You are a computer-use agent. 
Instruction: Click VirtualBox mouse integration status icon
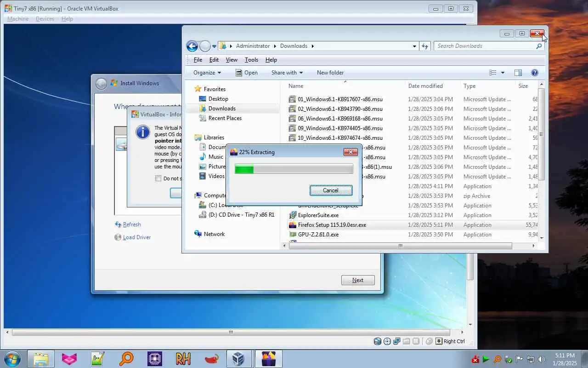pos(429,341)
